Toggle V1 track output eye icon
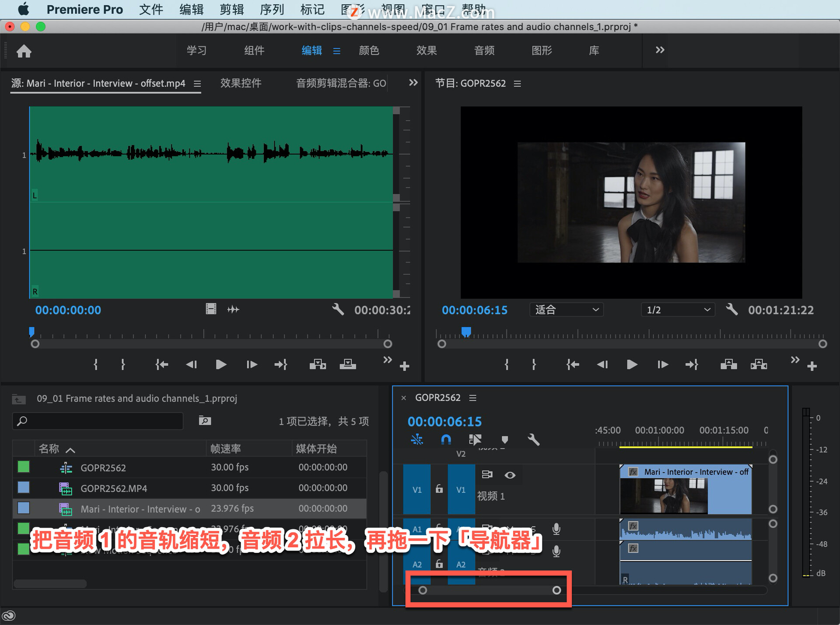Viewport: 840px width, 625px height. [x=510, y=475]
